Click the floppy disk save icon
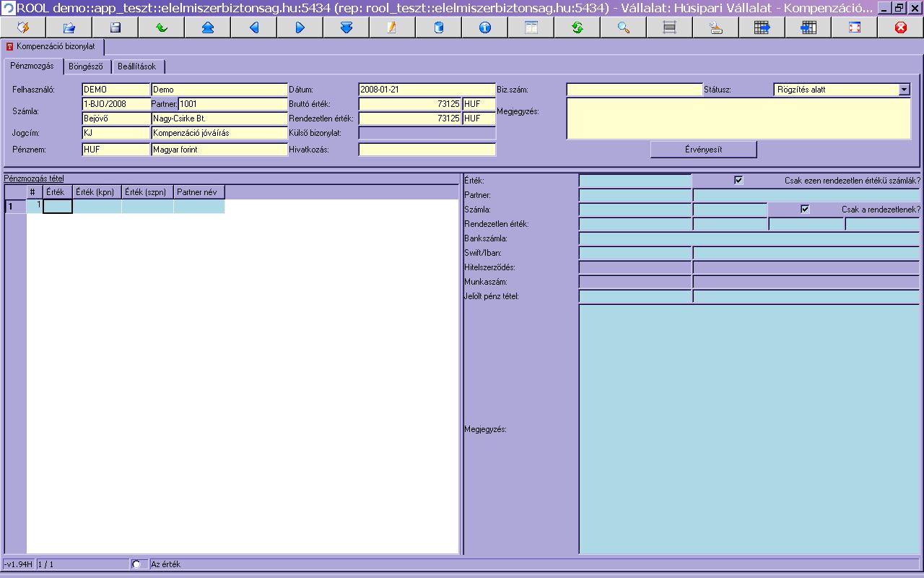Viewport: 924px width, 578px height. point(115,27)
